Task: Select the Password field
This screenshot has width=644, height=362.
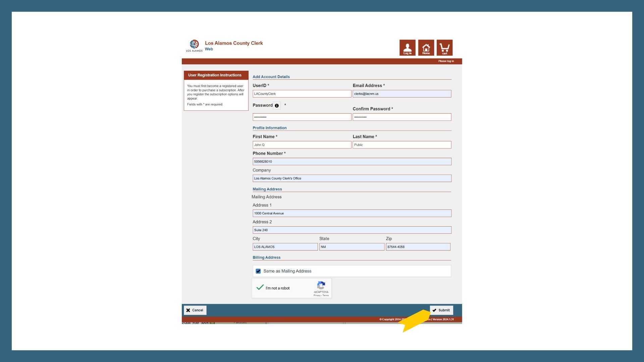Action: coord(302,117)
